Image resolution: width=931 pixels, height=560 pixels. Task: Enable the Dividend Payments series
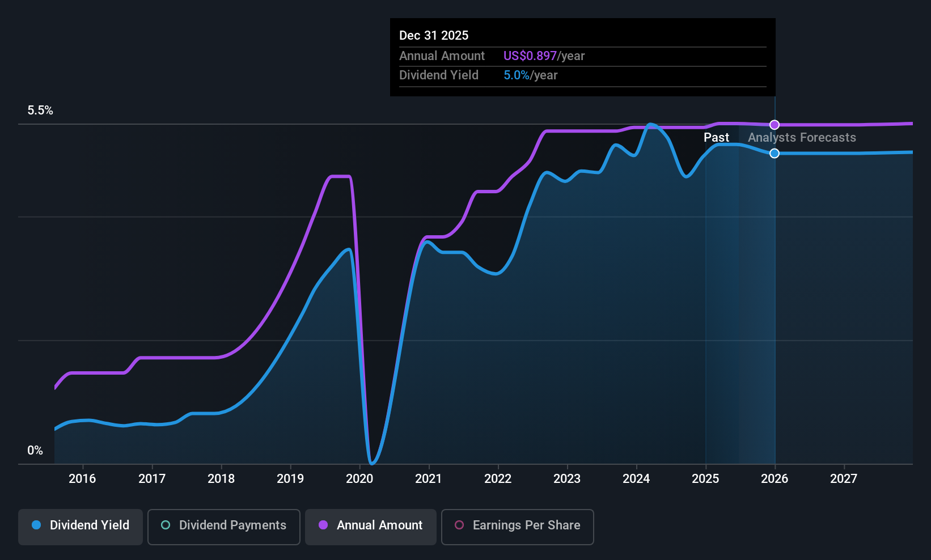pos(223,527)
